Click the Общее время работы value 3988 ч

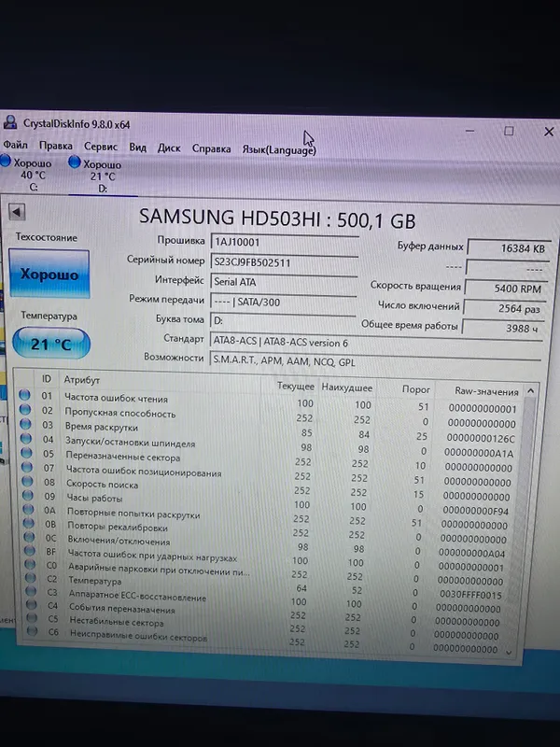503,328
